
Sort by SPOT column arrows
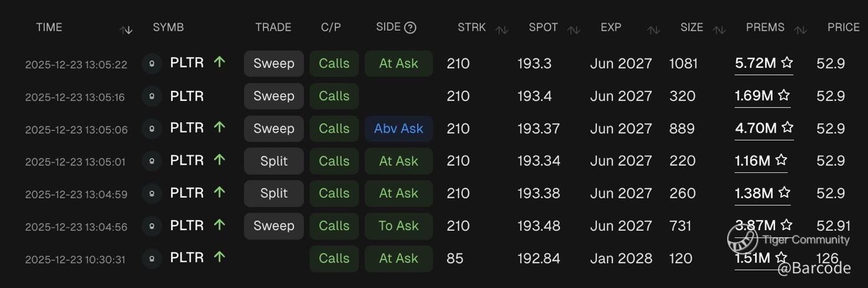[x=574, y=30]
